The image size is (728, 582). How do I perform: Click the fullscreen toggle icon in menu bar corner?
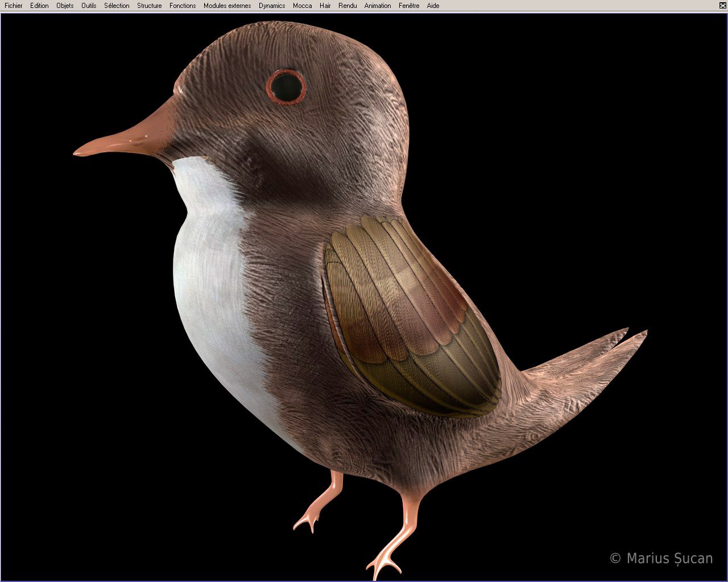point(722,5)
